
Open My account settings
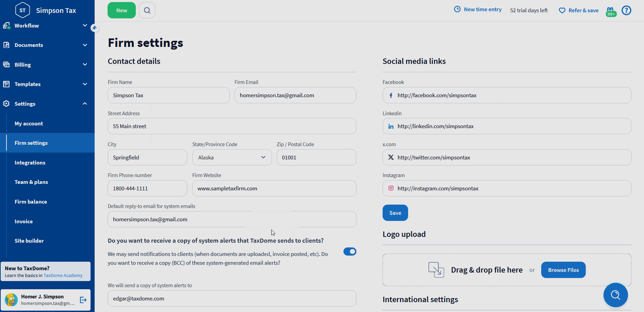point(29,124)
